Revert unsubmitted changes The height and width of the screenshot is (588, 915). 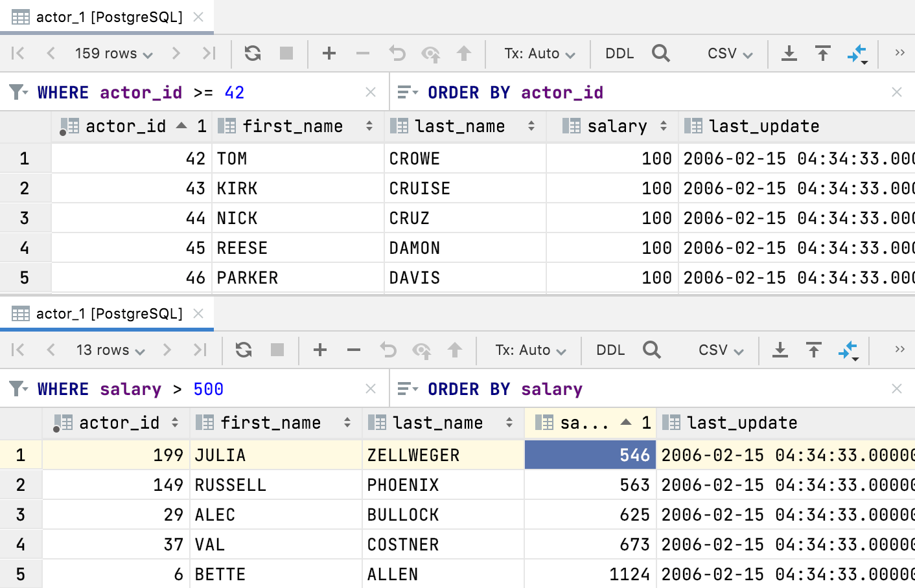point(397,53)
